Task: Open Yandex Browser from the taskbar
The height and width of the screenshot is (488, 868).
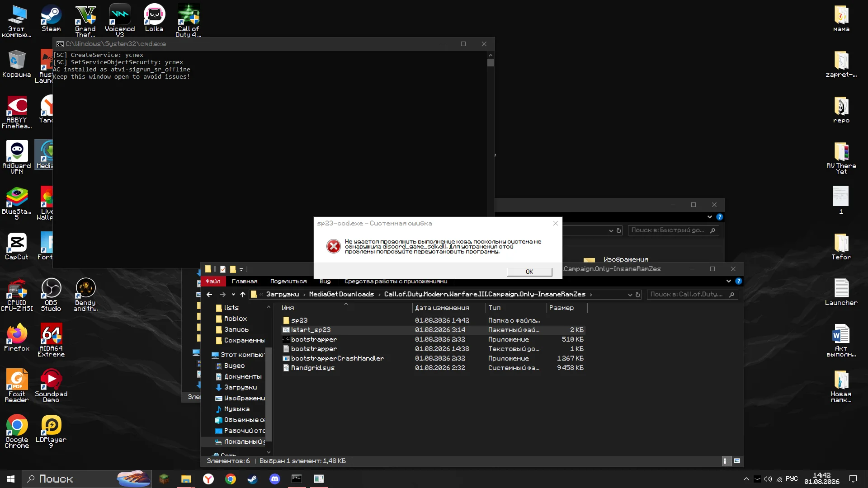Action: tap(208, 479)
